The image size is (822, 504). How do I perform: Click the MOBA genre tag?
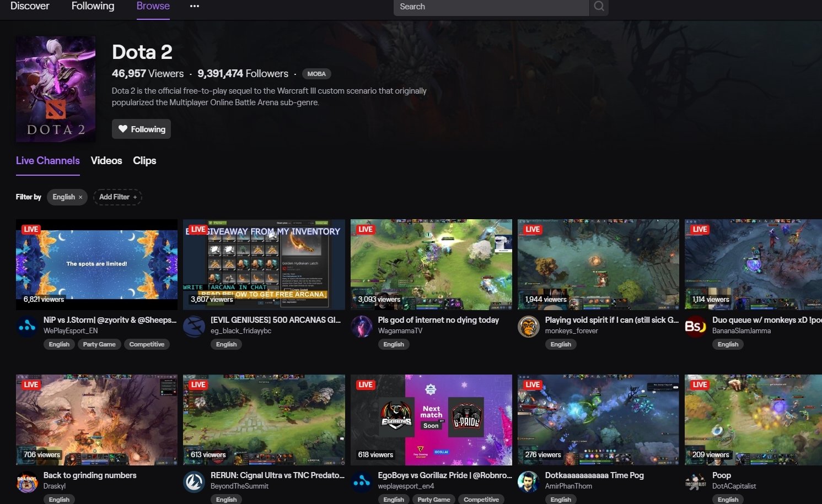coord(316,74)
